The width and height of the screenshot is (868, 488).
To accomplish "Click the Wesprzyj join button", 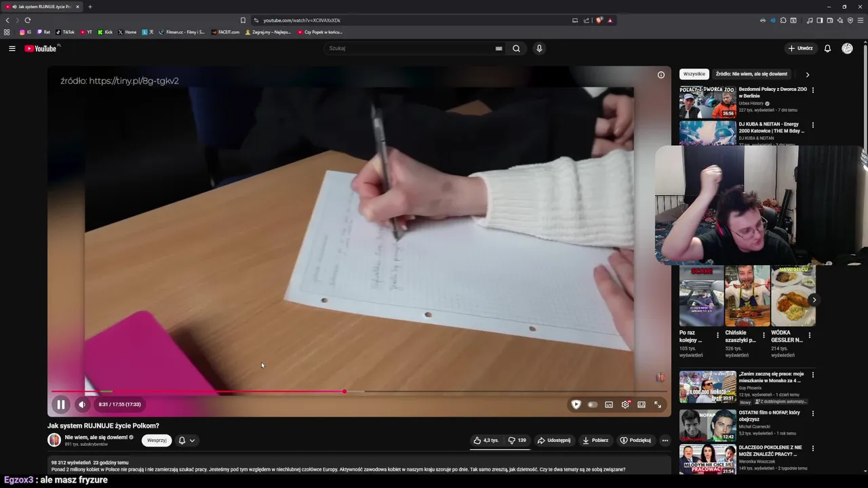I will pos(157,441).
